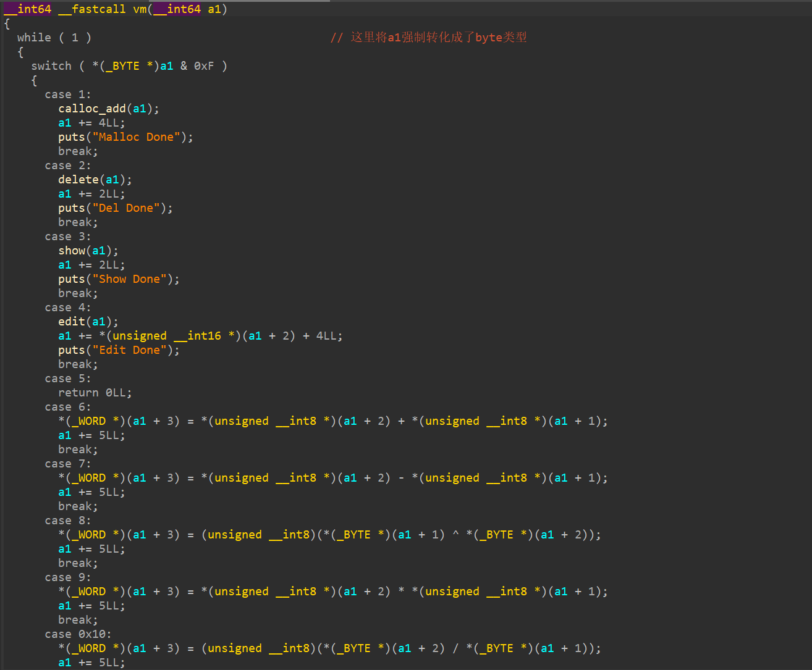The height and width of the screenshot is (670, 812).
Task: Click the 'a1 += 4LL;' line
Action: [x=91, y=123]
